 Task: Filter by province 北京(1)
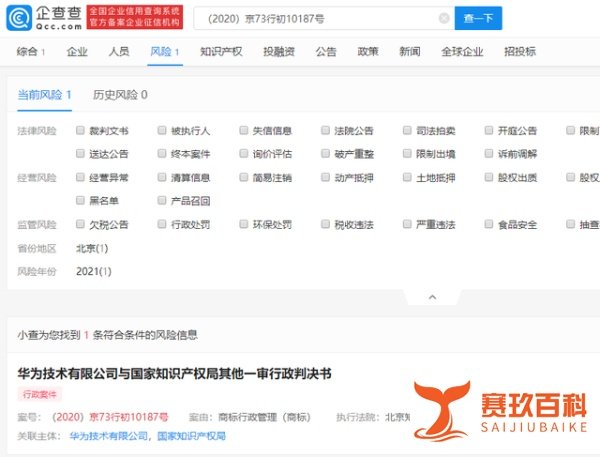click(92, 248)
